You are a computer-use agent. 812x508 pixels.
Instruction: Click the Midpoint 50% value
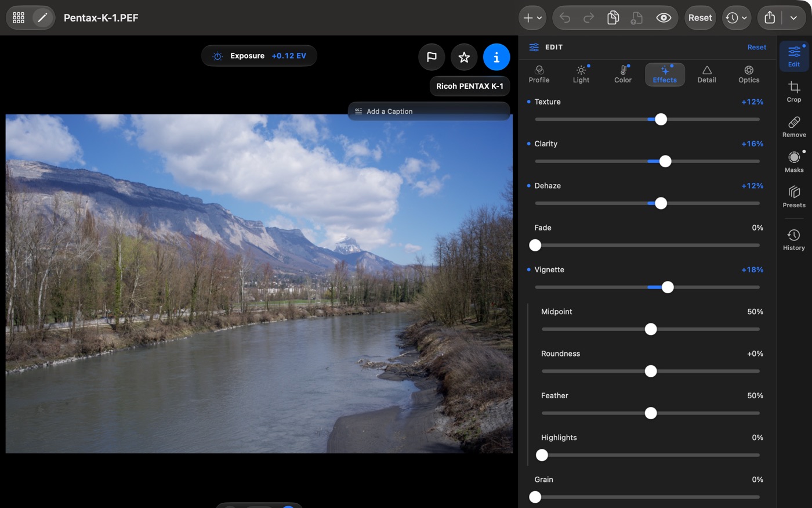(755, 312)
